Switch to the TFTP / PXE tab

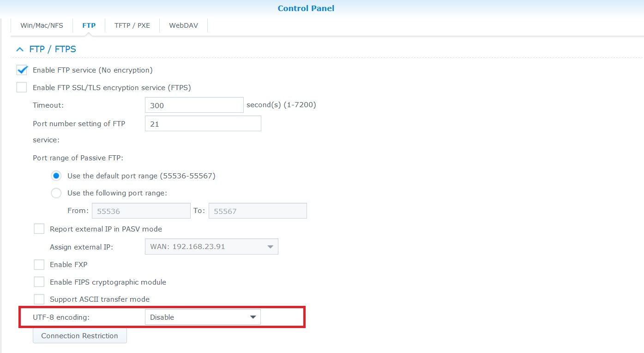point(132,25)
